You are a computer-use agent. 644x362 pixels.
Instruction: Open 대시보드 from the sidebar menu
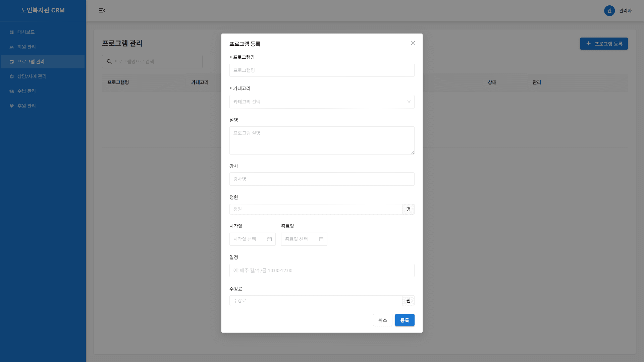click(x=26, y=32)
